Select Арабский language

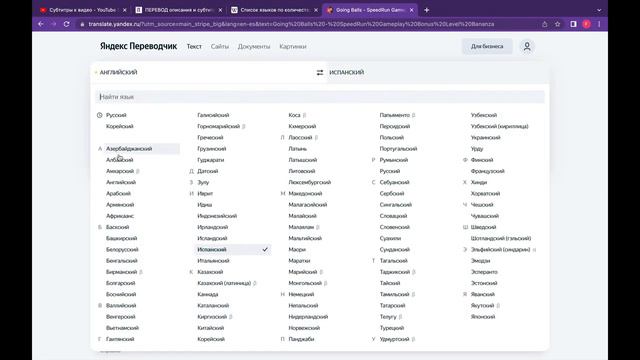pyautogui.click(x=118, y=193)
